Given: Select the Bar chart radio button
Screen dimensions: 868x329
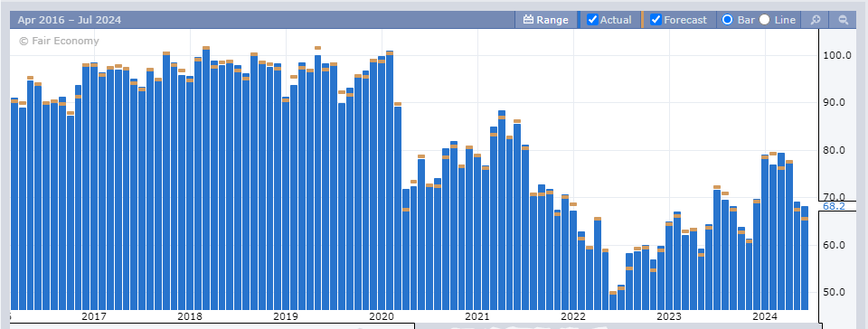Looking at the screenshot, I should pos(727,20).
